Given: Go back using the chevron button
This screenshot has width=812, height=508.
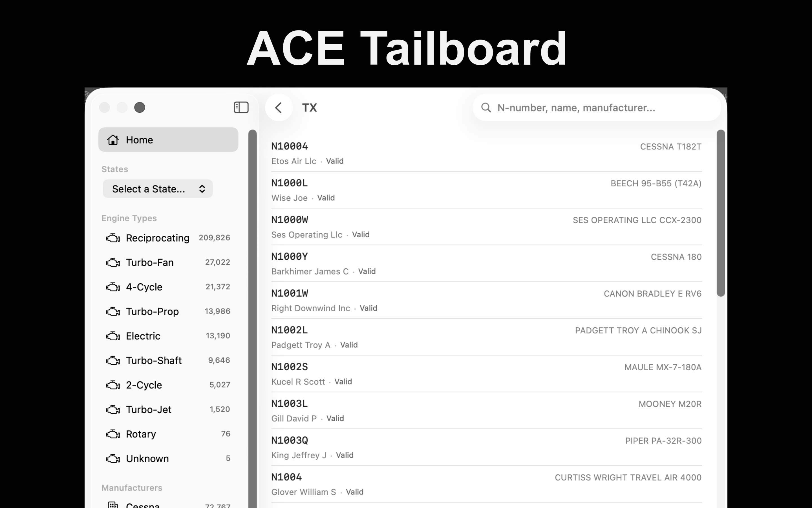Looking at the screenshot, I should point(279,108).
